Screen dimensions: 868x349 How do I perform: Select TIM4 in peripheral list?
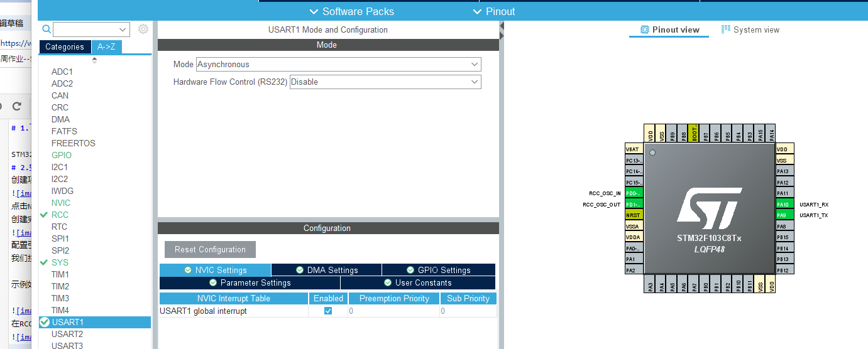pos(60,310)
